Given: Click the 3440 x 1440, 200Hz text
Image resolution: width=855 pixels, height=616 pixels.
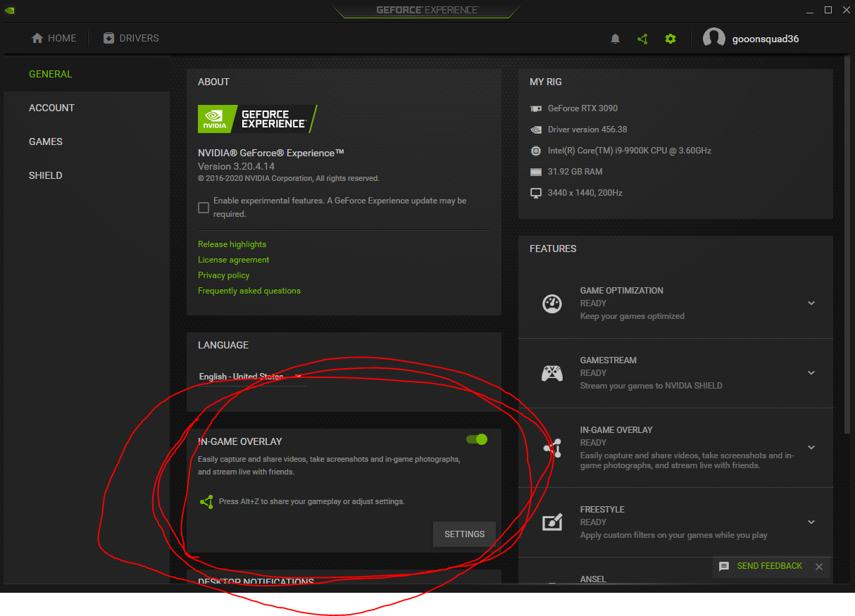Looking at the screenshot, I should click(x=585, y=193).
